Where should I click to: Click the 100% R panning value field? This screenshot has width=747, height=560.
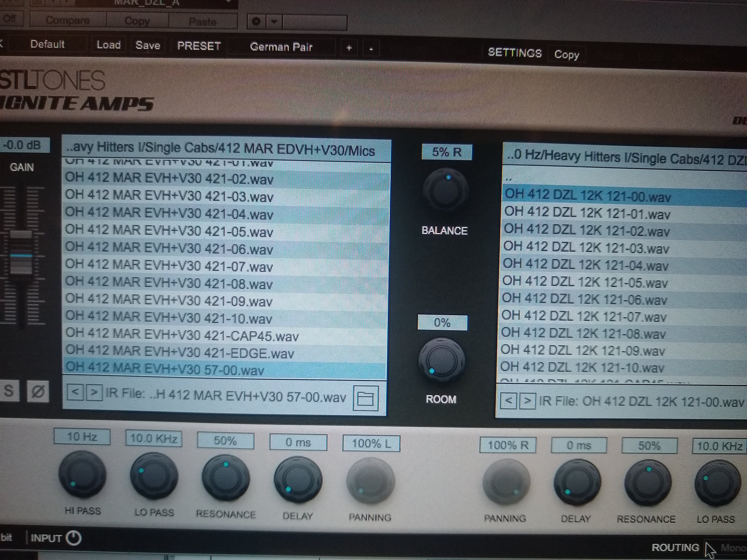pos(508,445)
